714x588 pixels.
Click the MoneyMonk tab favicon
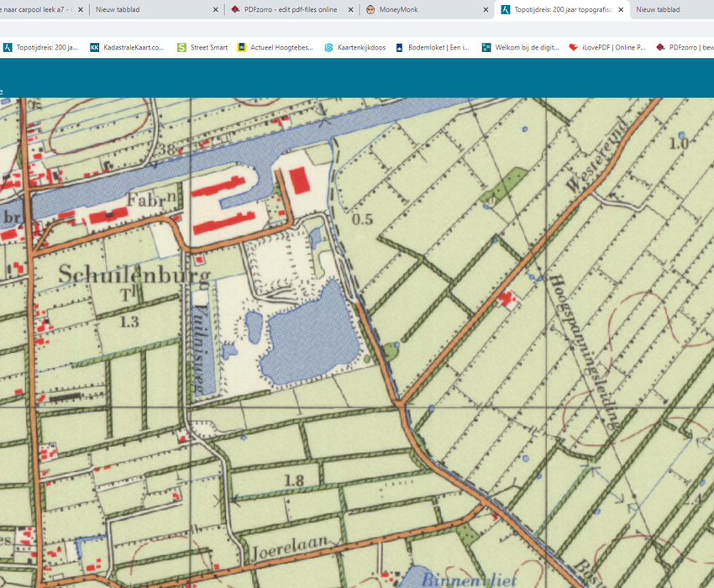tap(370, 9)
